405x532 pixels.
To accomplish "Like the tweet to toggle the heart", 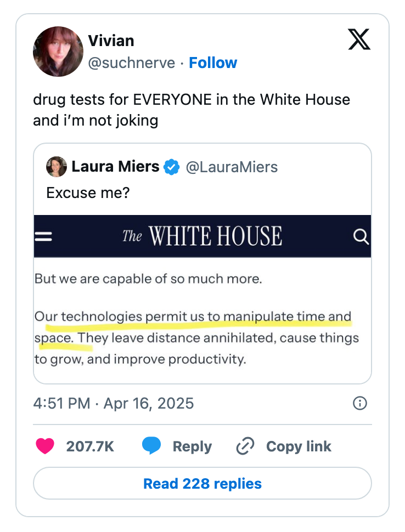I will pyautogui.click(x=46, y=446).
